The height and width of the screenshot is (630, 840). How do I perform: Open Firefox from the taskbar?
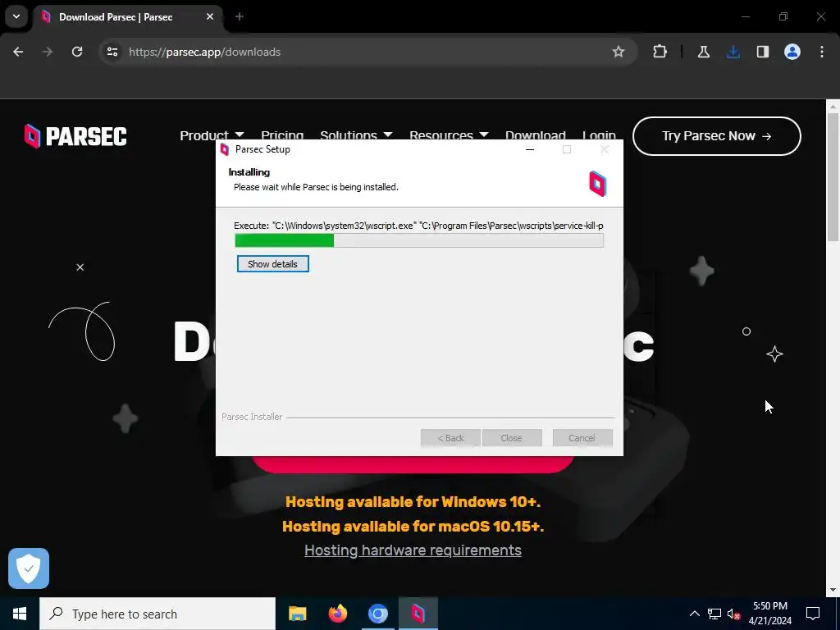[337, 614]
